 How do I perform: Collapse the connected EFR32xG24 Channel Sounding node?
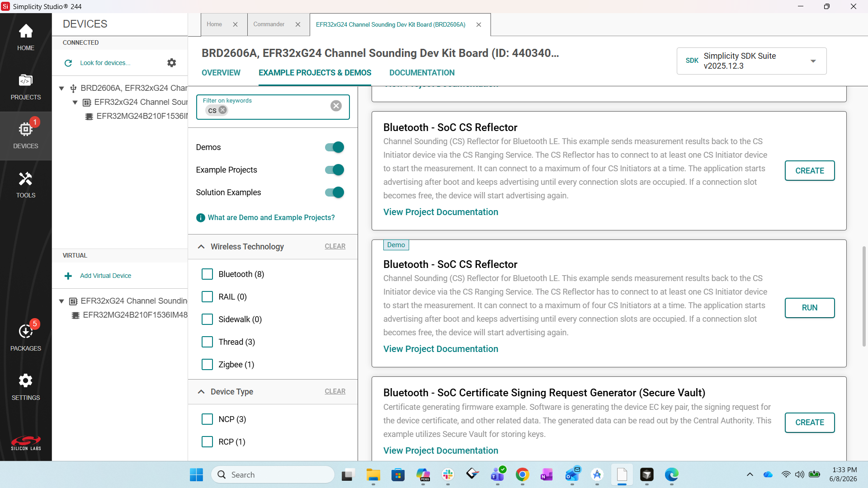tap(75, 103)
